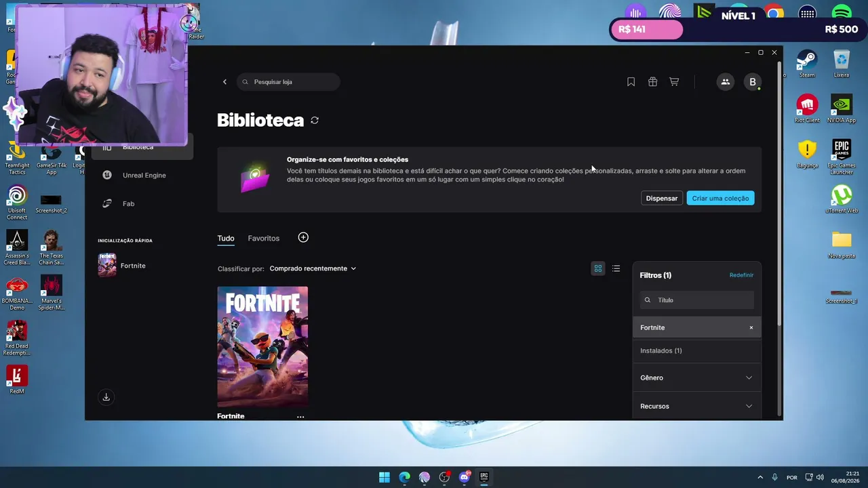Image resolution: width=868 pixels, height=488 pixels.
Task: Refresh the Biblioteca library list
Action: (x=315, y=121)
